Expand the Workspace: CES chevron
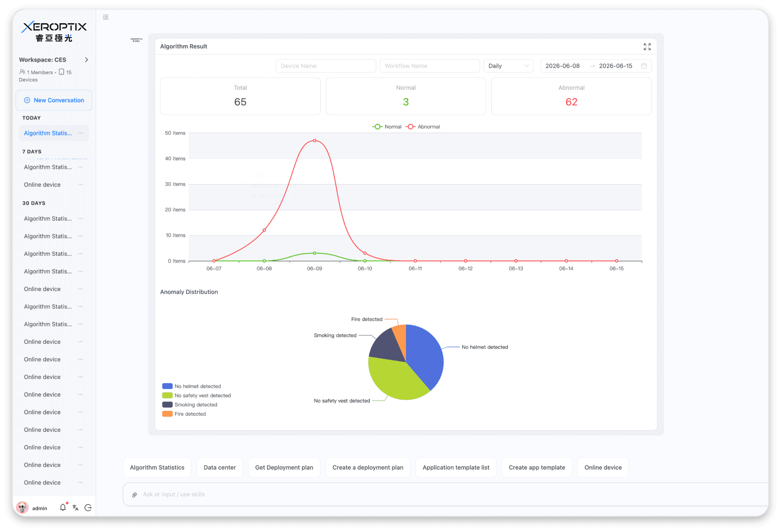The image size is (781, 532). 87,60
